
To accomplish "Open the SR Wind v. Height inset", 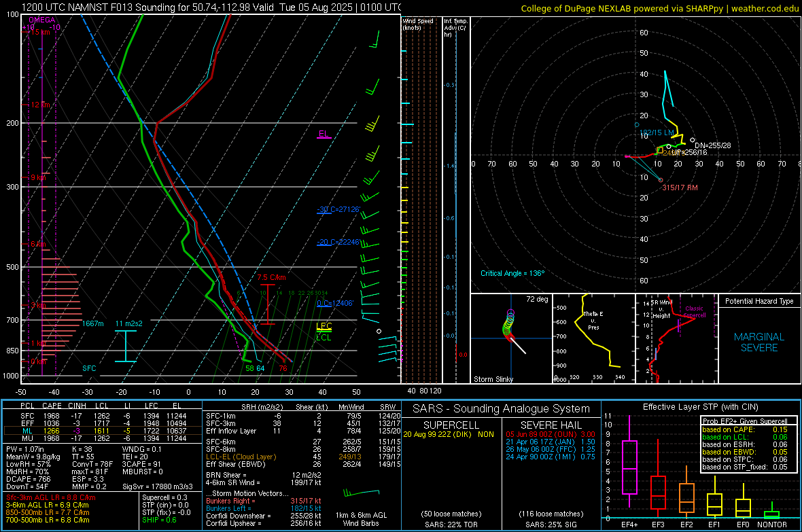I will (x=676, y=338).
